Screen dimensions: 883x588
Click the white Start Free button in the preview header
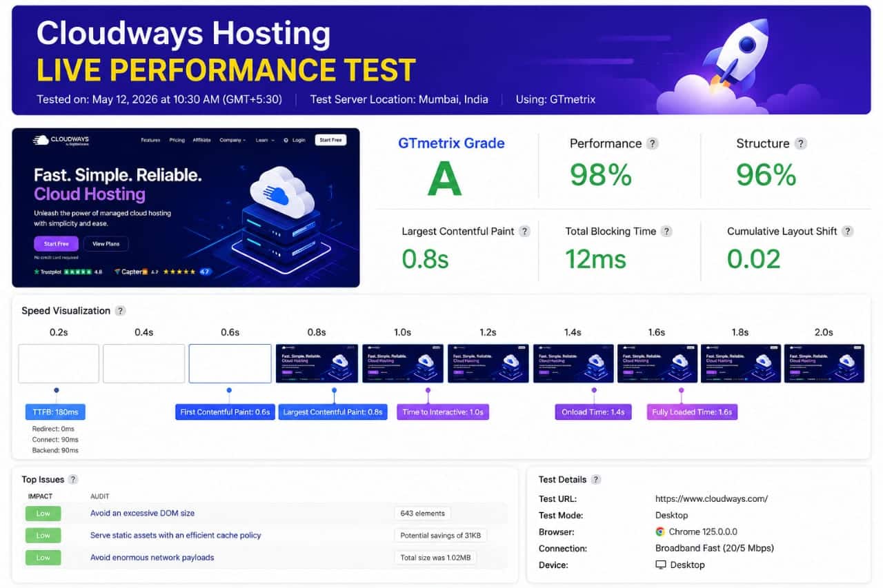[x=330, y=140]
